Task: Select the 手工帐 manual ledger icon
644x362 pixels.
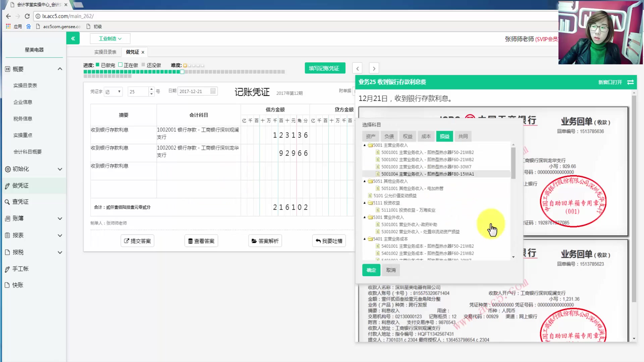Action: point(8,268)
